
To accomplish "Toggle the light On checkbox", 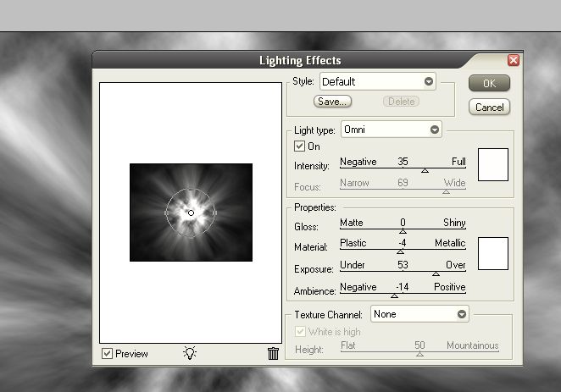I will pos(300,146).
